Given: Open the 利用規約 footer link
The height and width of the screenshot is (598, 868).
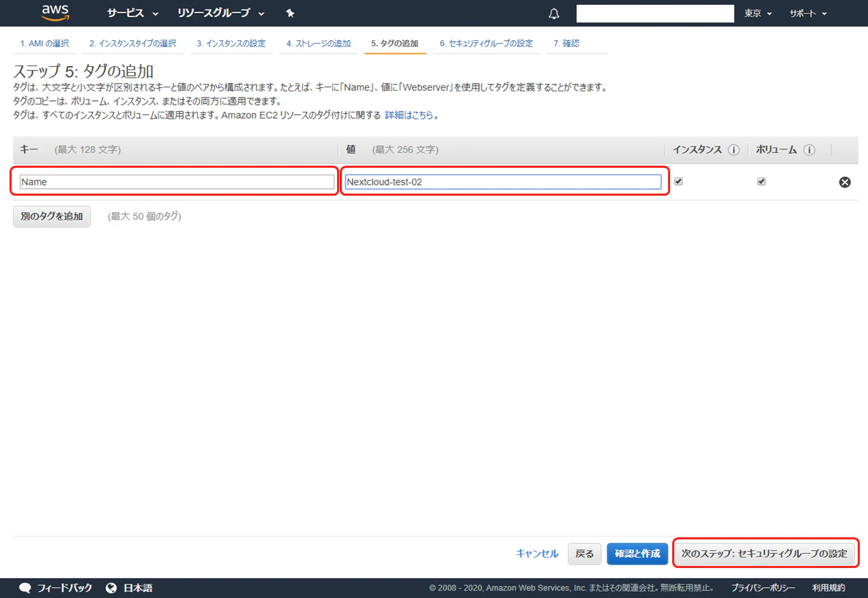Looking at the screenshot, I should [x=828, y=588].
